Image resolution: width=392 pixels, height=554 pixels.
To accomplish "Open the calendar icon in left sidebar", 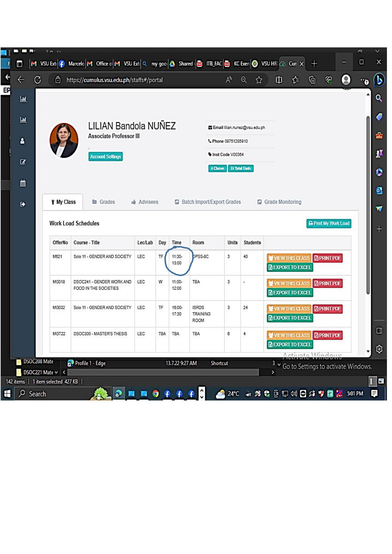I will point(23,183).
